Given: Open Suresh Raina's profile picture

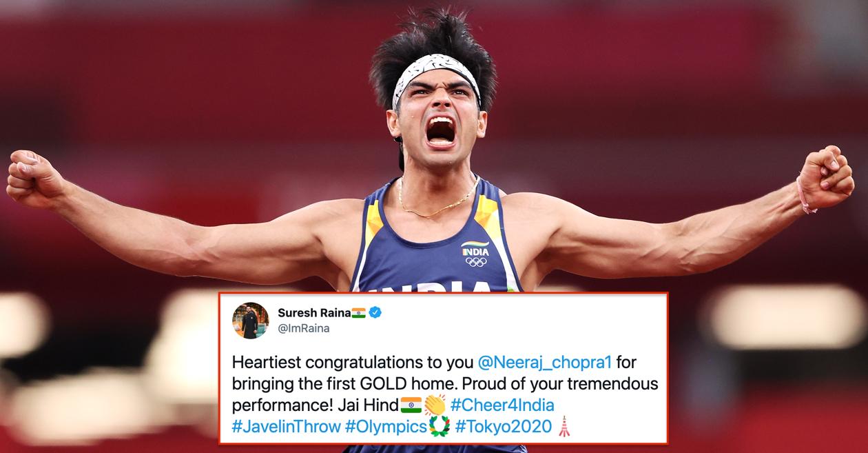Looking at the screenshot, I should tap(251, 320).
